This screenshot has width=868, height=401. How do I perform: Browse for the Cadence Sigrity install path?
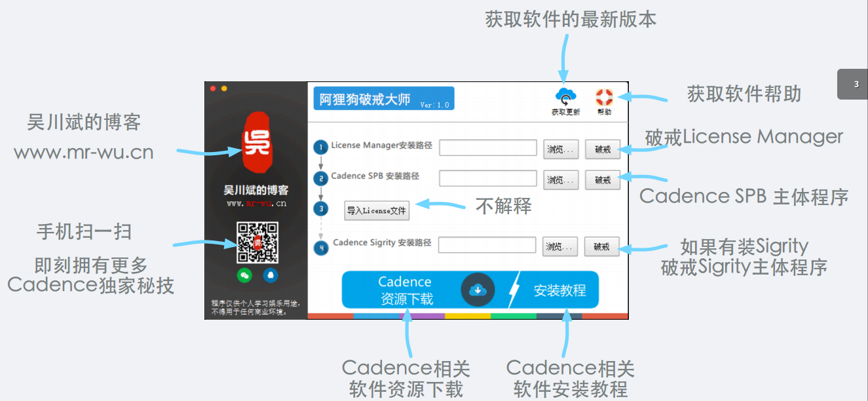(x=561, y=246)
